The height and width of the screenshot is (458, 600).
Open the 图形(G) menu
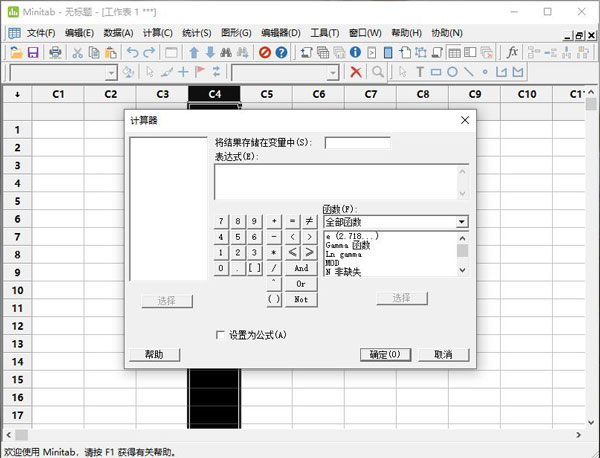(236, 33)
